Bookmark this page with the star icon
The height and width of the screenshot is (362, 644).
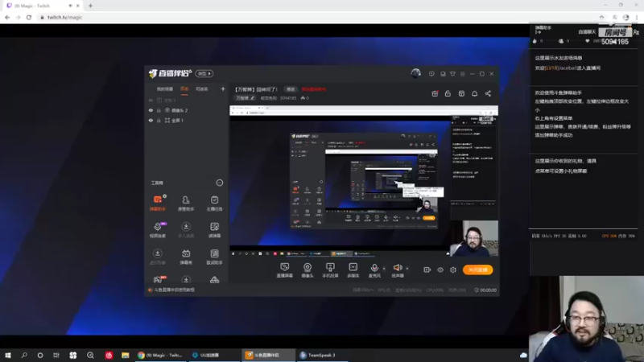pos(601,17)
